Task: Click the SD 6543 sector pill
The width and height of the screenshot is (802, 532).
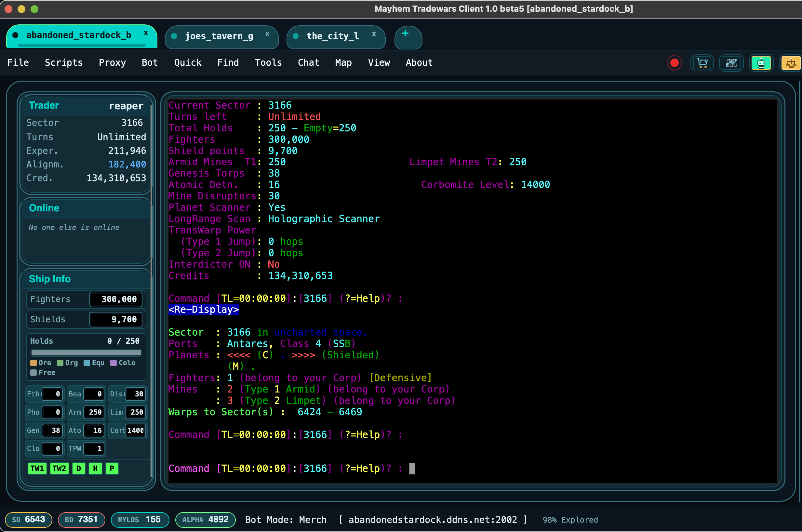Action: pos(29,519)
